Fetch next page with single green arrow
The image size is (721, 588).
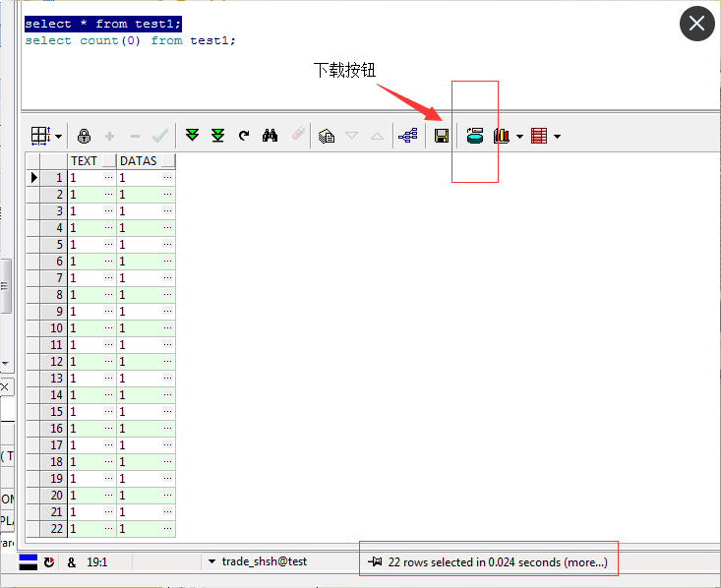[192, 135]
